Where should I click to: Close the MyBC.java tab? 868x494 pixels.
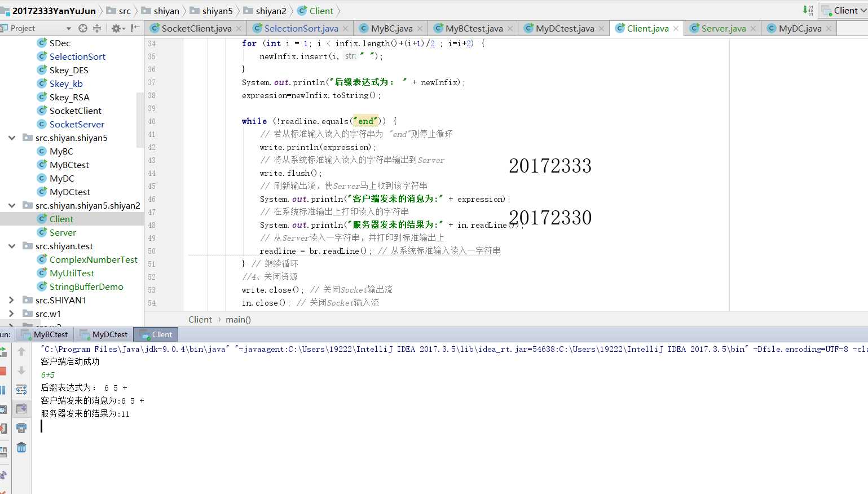click(420, 28)
